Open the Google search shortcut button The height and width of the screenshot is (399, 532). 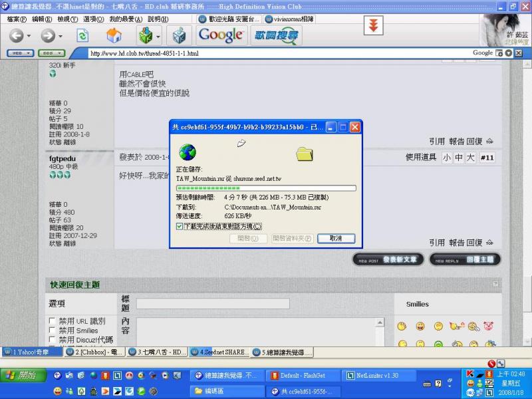click(221, 35)
